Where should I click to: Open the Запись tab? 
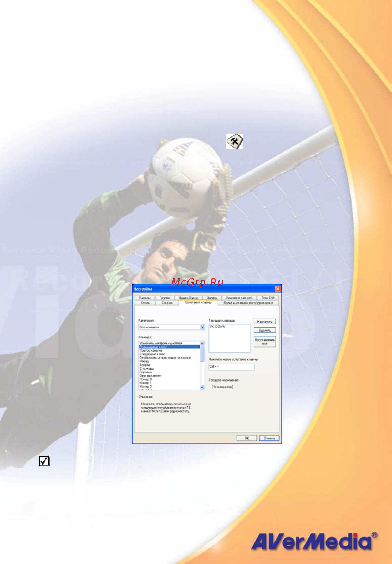point(212,298)
